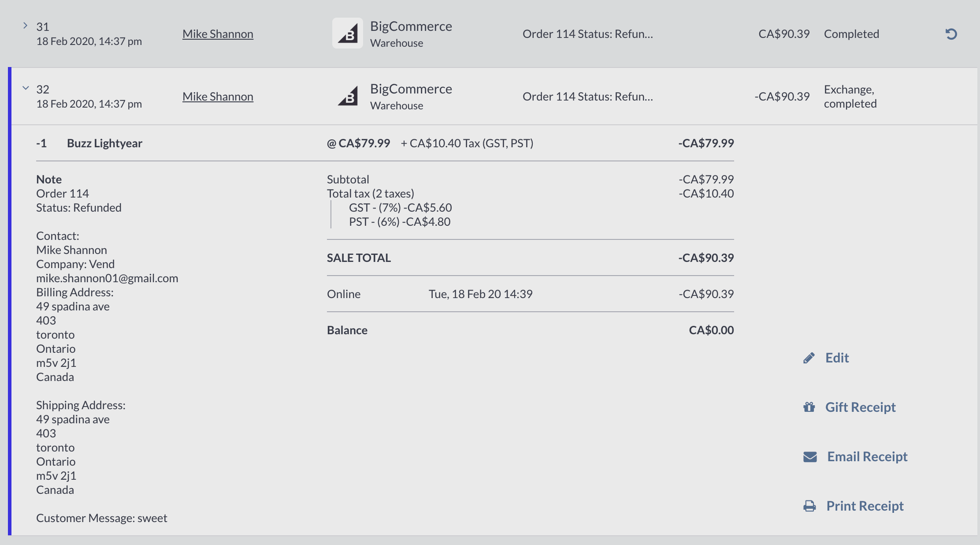The height and width of the screenshot is (545, 980).
Task: Click the envelope email icon
Action: click(810, 456)
